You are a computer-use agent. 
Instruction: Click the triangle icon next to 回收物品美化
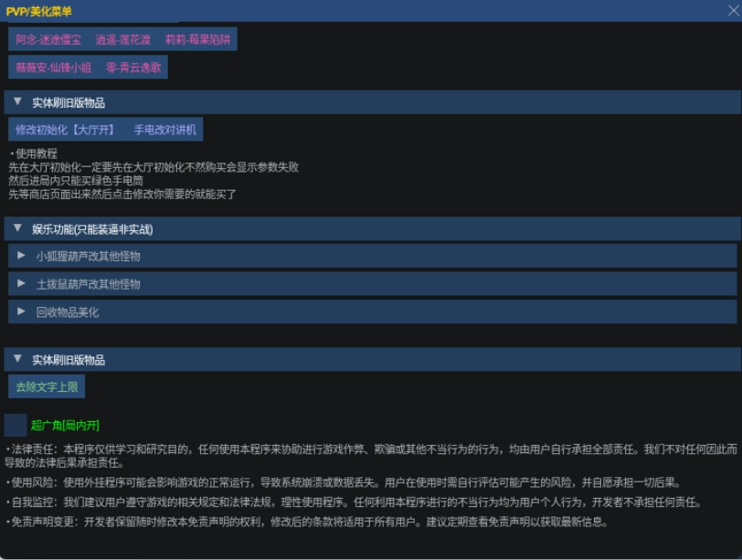[21, 312]
